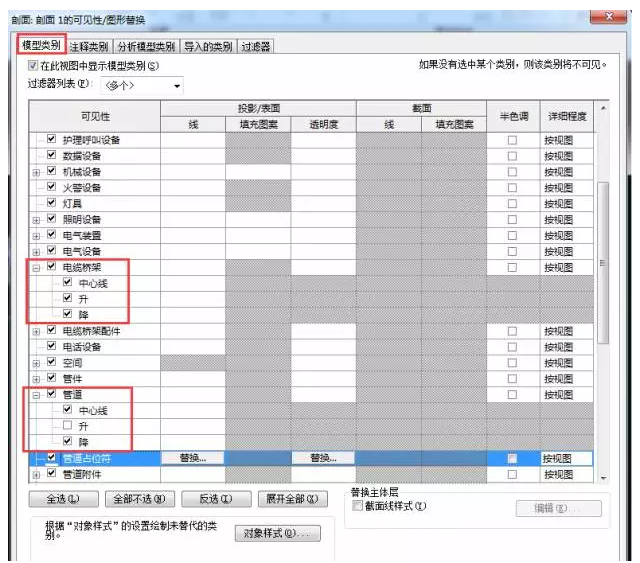Screen dimensions: 640x563
Task: Click the 编辑 button for 替换主体层
Action: pos(558,508)
